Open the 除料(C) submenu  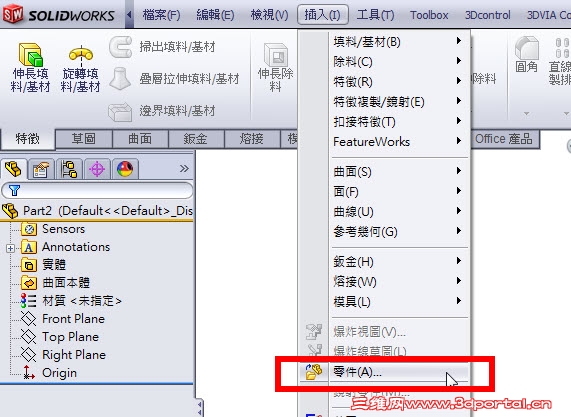click(x=399, y=62)
